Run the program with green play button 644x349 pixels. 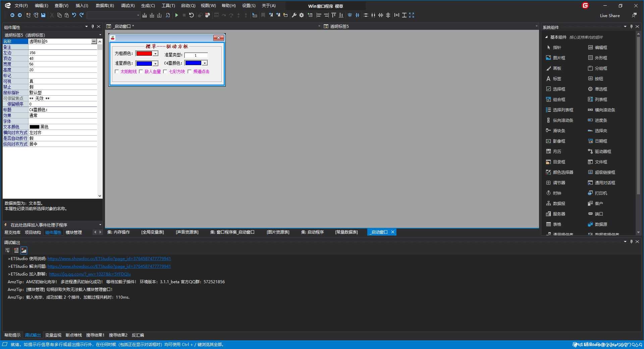(x=176, y=15)
